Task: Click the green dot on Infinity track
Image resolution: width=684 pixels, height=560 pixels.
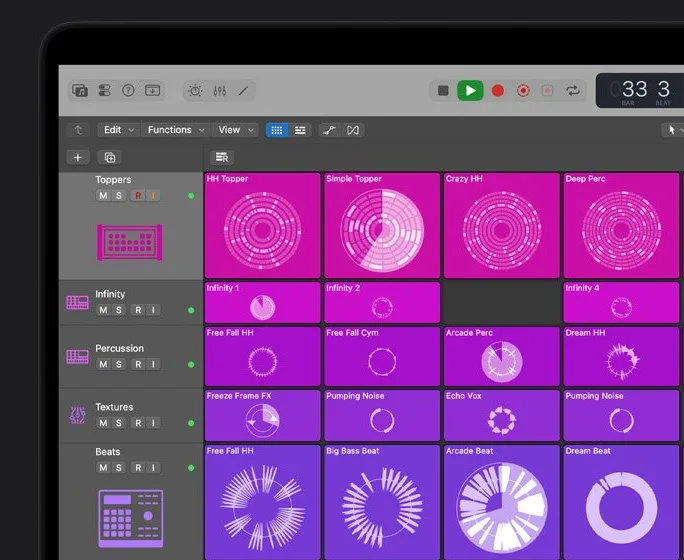Action: click(x=191, y=310)
